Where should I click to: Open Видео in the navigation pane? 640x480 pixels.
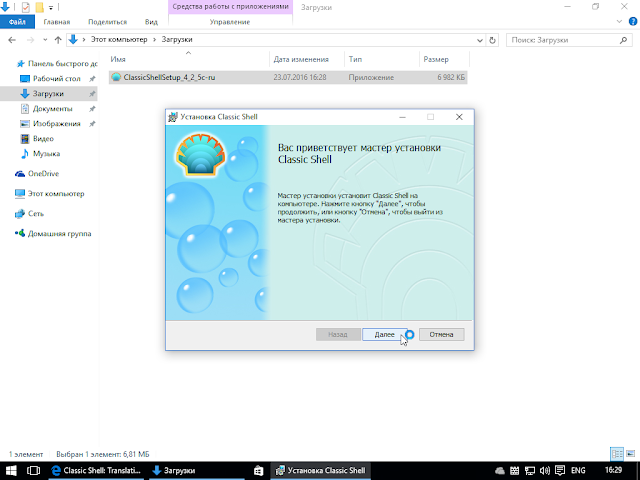43,139
